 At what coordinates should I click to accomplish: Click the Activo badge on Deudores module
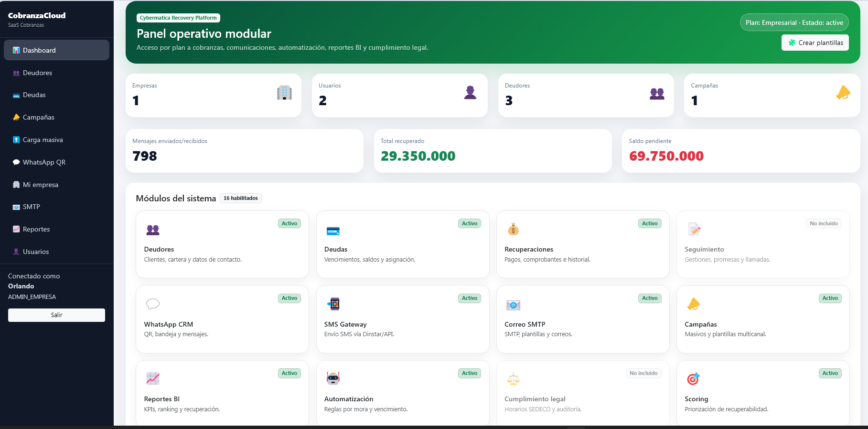[289, 223]
